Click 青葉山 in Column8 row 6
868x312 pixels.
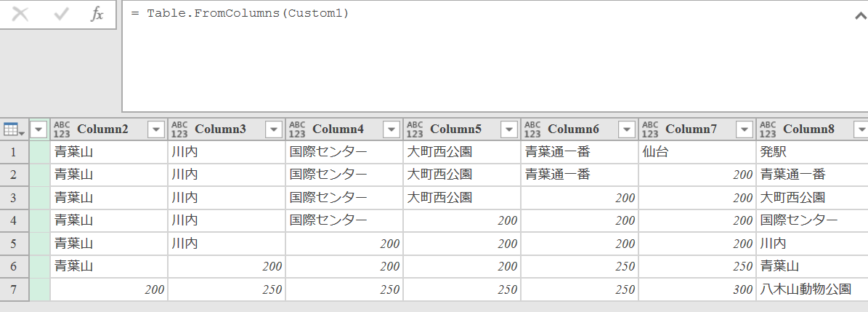point(812,267)
